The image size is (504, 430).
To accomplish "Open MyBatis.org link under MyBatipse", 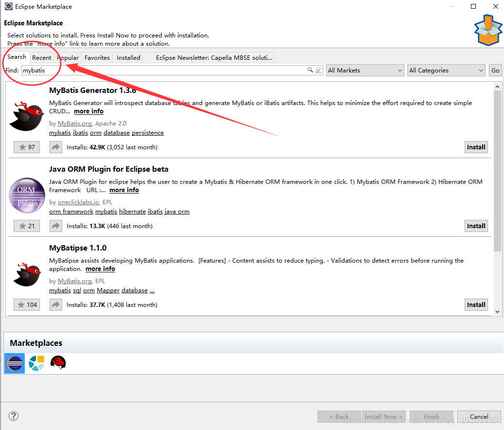I will point(75,281).
